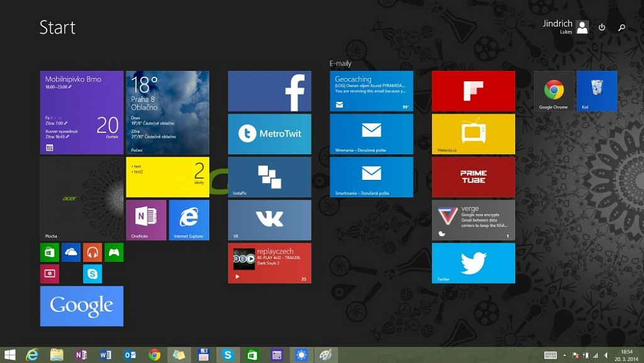Click the Start heading text
The width and height of the screenshot is (644, 363).
[57, 28]
